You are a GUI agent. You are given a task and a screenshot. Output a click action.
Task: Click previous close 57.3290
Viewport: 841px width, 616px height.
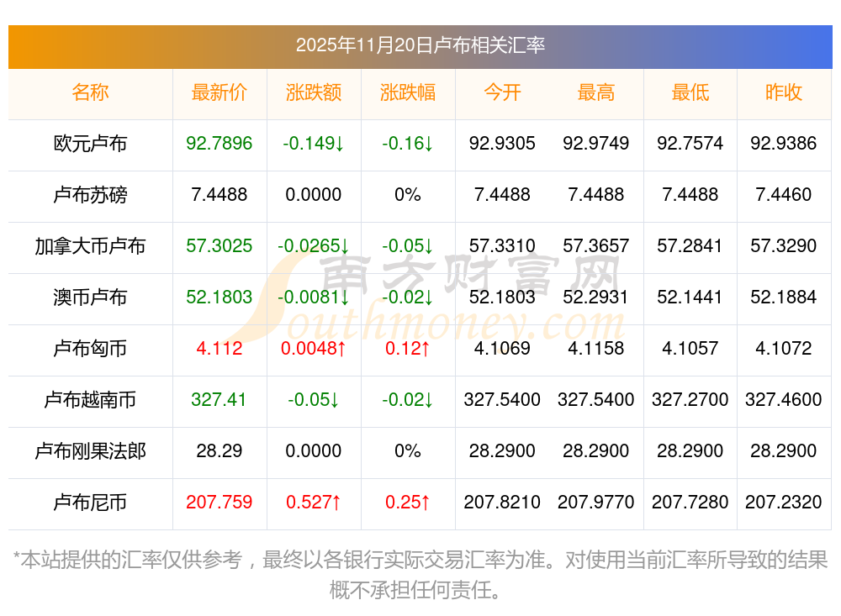pyautogui.click(x=784, y=245)
